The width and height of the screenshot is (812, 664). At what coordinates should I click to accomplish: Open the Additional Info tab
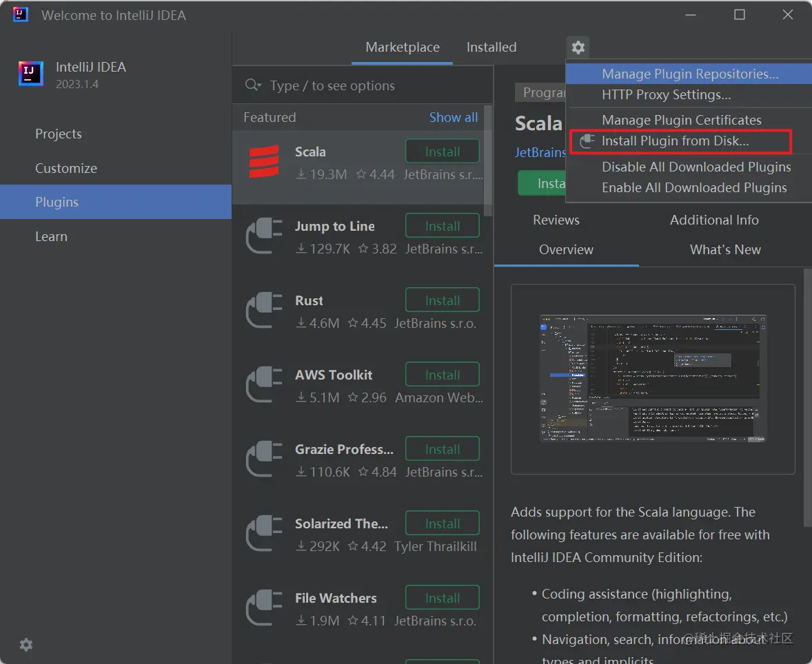click(x=714, y=220)
